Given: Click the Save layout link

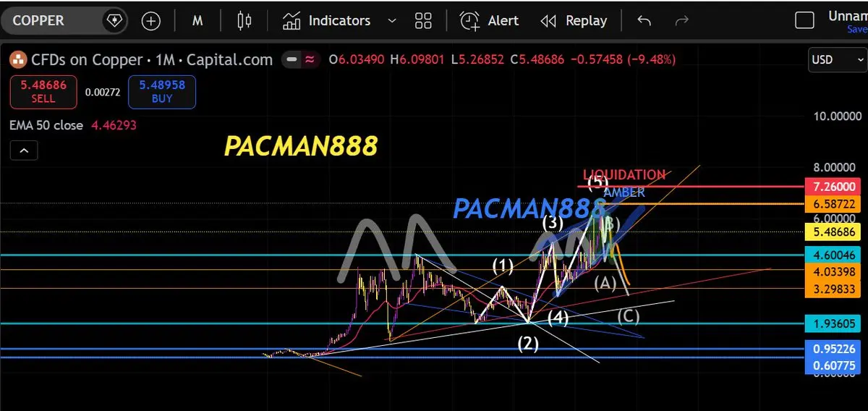Looking at the screenshot, I should tap(857, 30).
